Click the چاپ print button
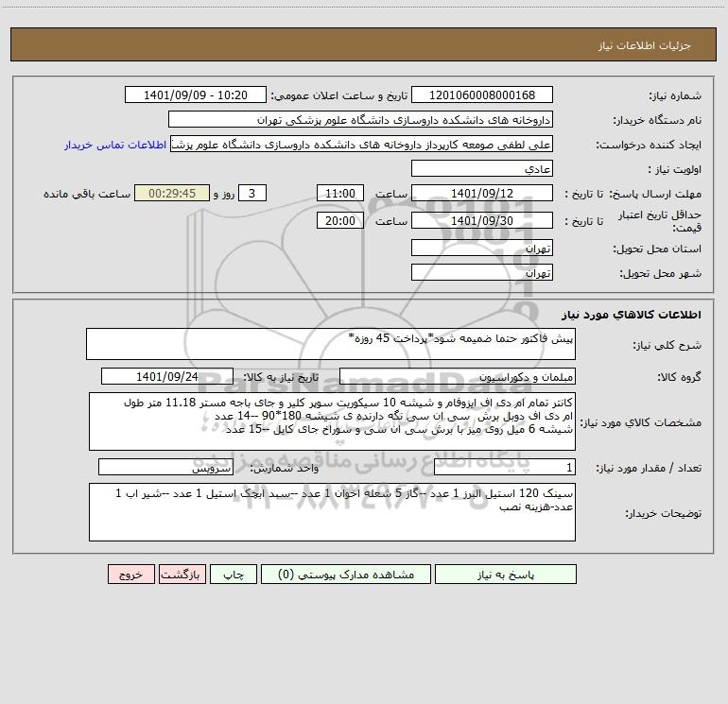 click(234, 575)
